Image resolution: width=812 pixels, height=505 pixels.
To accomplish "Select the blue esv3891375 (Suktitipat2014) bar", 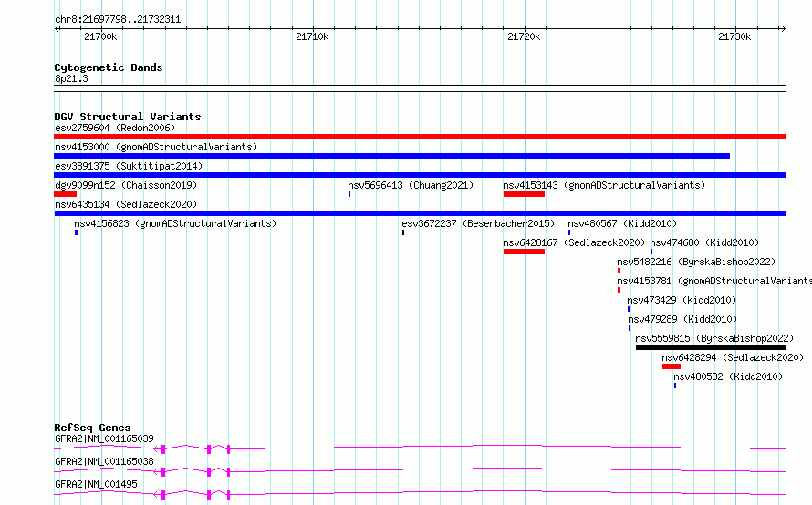I will coord(420,175).
